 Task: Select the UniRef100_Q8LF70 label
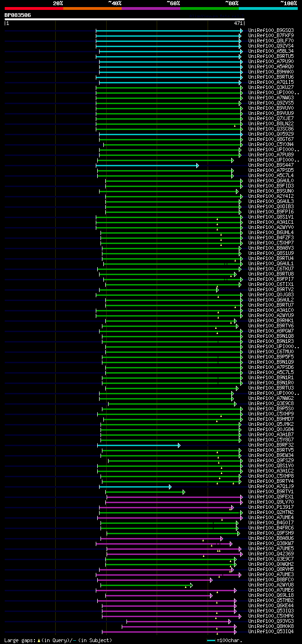pyautogui.click(x=271, y=41)
